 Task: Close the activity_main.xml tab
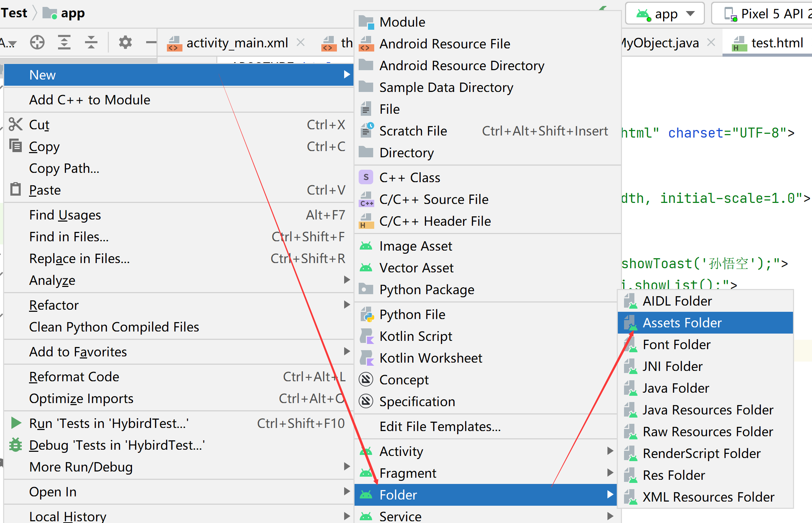coord(301,43)
